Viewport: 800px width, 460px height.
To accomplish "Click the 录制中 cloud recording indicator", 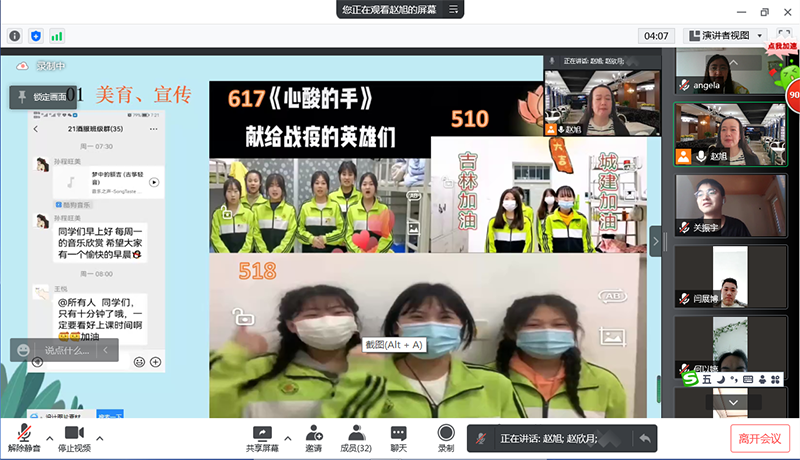I will tap(41, 66).
